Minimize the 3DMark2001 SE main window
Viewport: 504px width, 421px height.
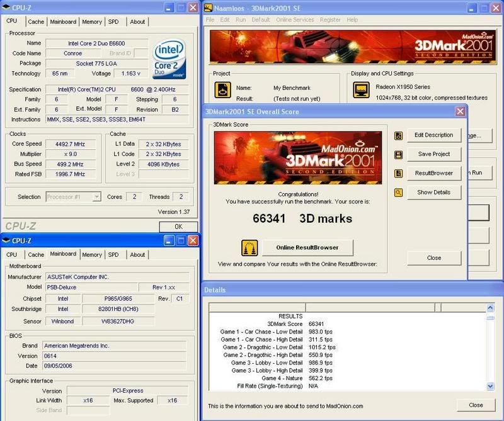point(471,8)
